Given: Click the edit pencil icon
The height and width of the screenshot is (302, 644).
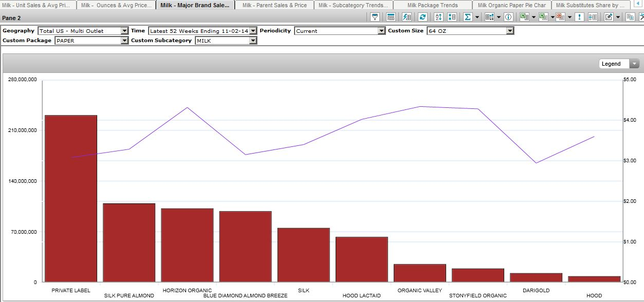Looking at the screenshot, I should 609,17.
